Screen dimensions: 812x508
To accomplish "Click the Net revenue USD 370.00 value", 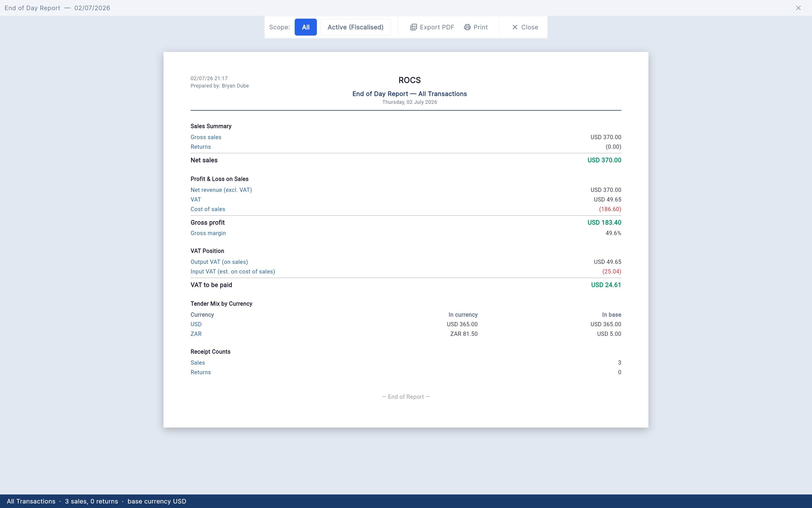I will click(x=606, y=190).
